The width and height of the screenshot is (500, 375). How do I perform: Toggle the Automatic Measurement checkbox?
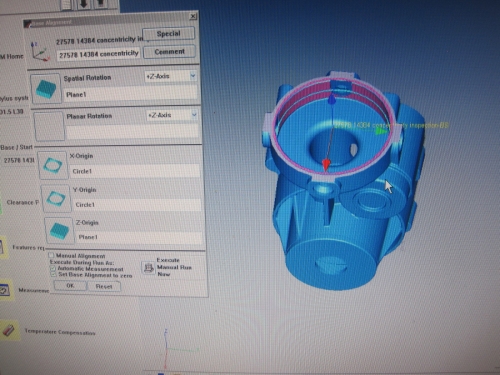coord(53,268)
